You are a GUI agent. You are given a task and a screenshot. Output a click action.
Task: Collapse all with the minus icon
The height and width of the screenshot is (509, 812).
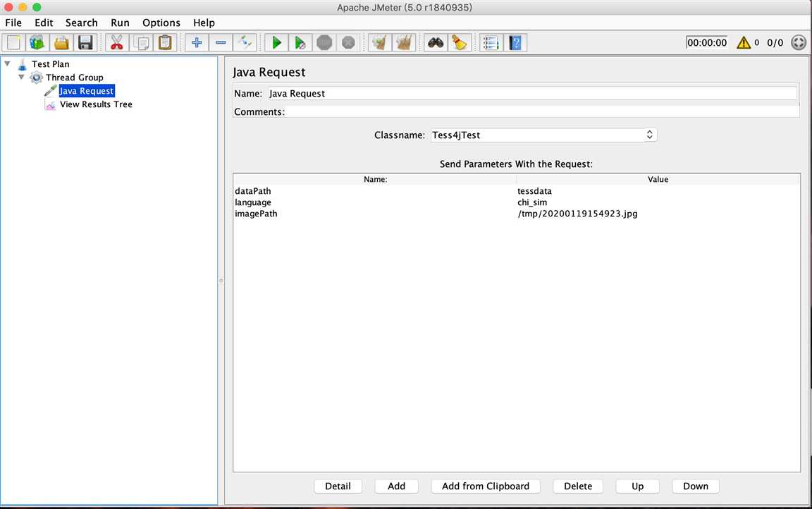pyautogui.click(x=221, y=42)
